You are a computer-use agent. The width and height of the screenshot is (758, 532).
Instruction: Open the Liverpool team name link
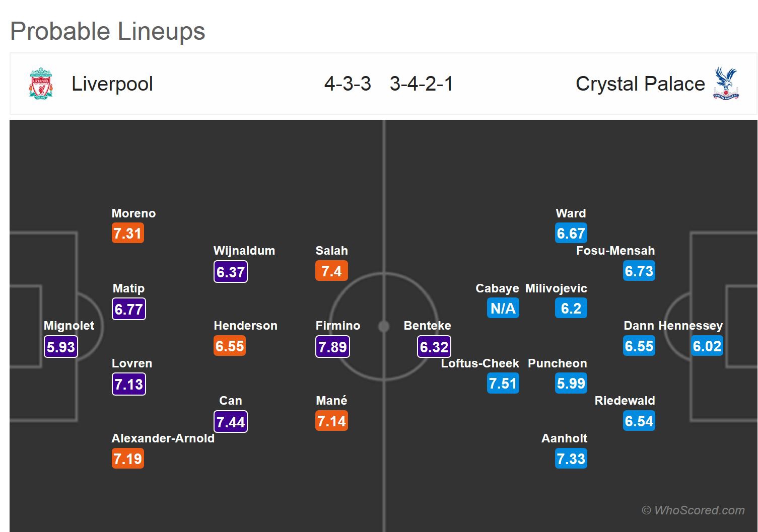112,84
